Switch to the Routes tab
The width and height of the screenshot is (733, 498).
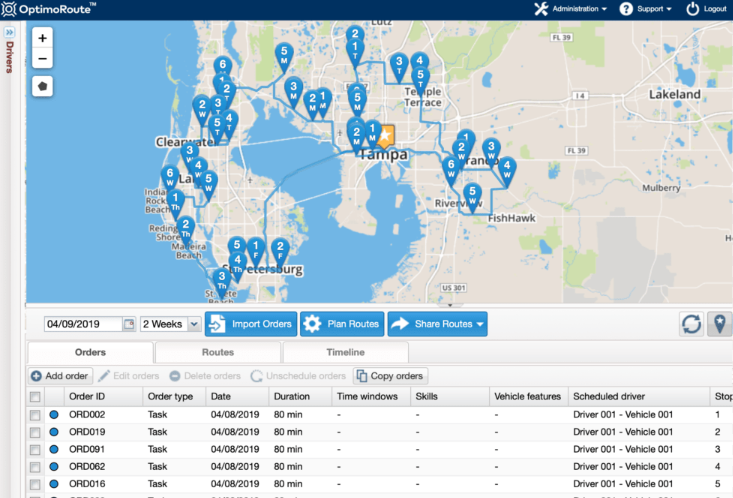click(218, 352)
